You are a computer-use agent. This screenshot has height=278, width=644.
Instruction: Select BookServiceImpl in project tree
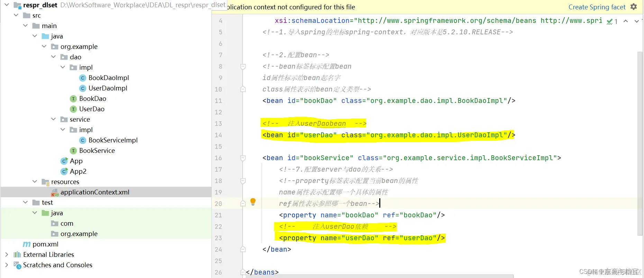coord(113,140)
